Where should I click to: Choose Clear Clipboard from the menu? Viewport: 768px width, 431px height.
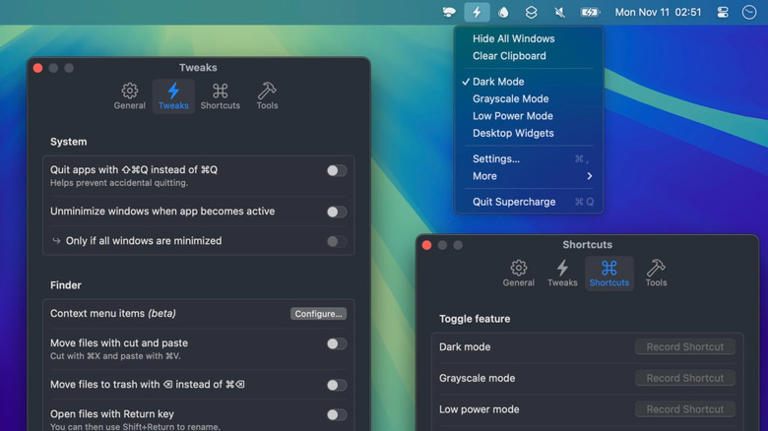point(529,56)
